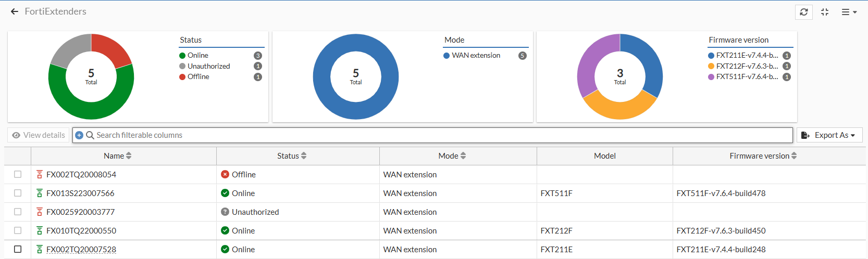The width and height of the screenshot is (868, 259).
Task: Filter by Unauthorized in Status legend
Action: click(x=208, y=66)
